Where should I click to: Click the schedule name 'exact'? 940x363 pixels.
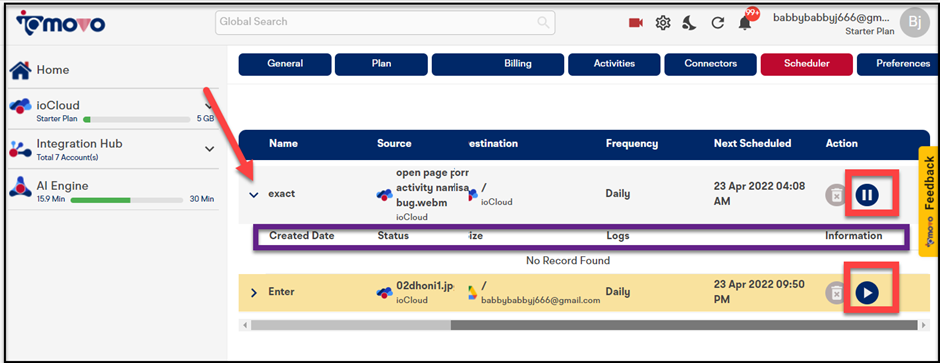coord(282,195)
